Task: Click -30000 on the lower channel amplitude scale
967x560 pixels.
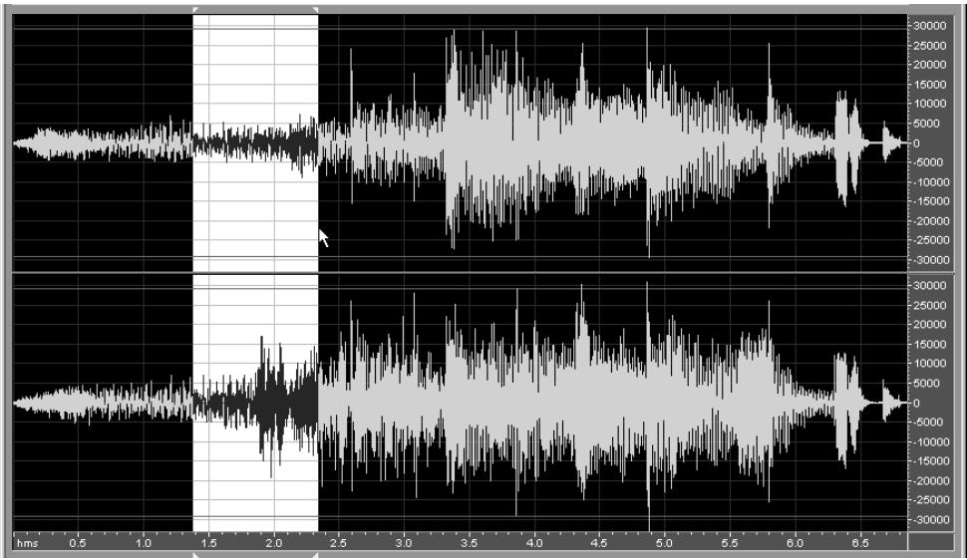Action: click(929, 520)
